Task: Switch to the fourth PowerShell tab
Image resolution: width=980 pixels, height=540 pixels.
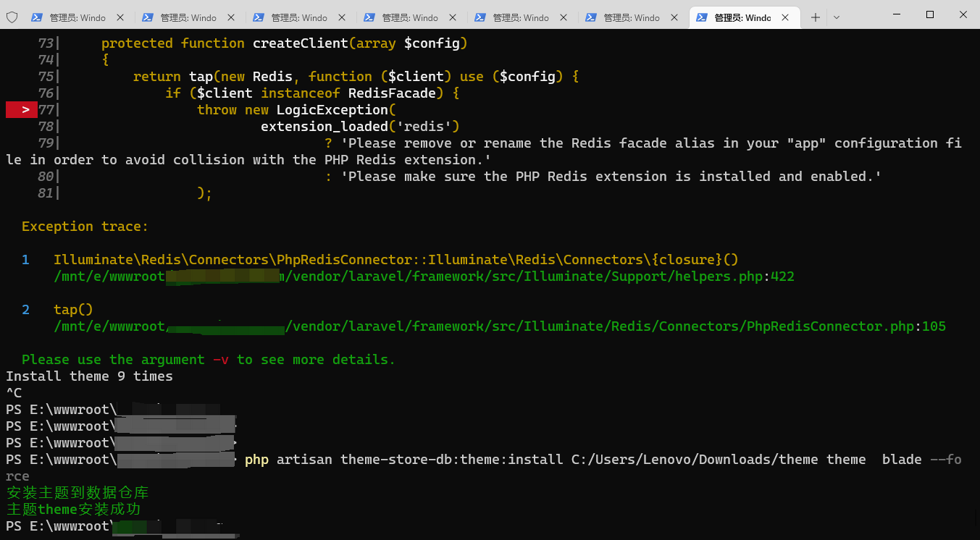Action: click(410, 17)
